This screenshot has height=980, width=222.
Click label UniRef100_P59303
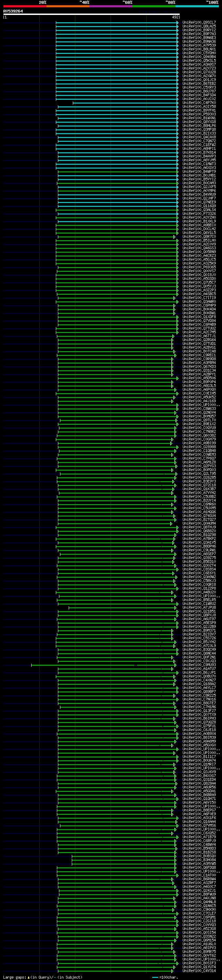pos(199,114)
